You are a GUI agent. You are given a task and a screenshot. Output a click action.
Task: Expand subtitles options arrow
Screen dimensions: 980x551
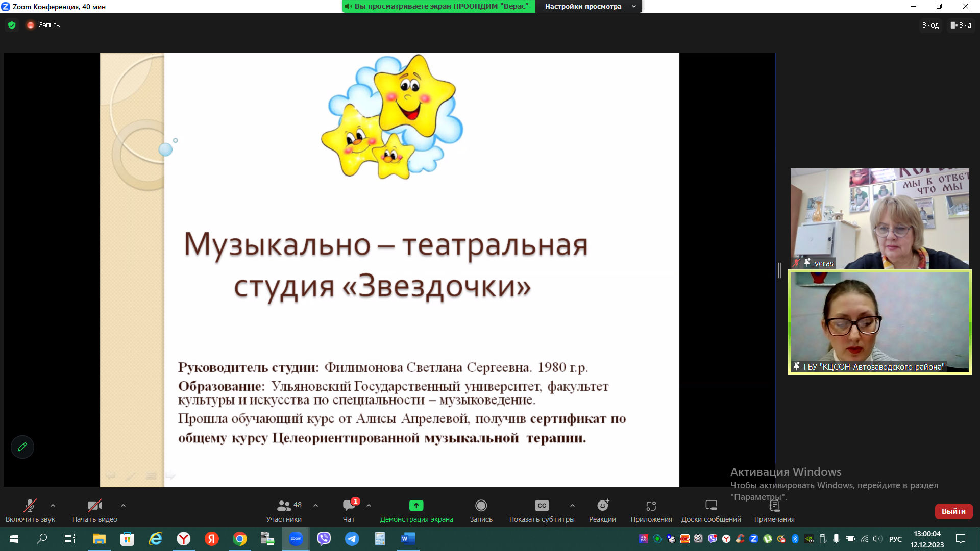(572, 506)
